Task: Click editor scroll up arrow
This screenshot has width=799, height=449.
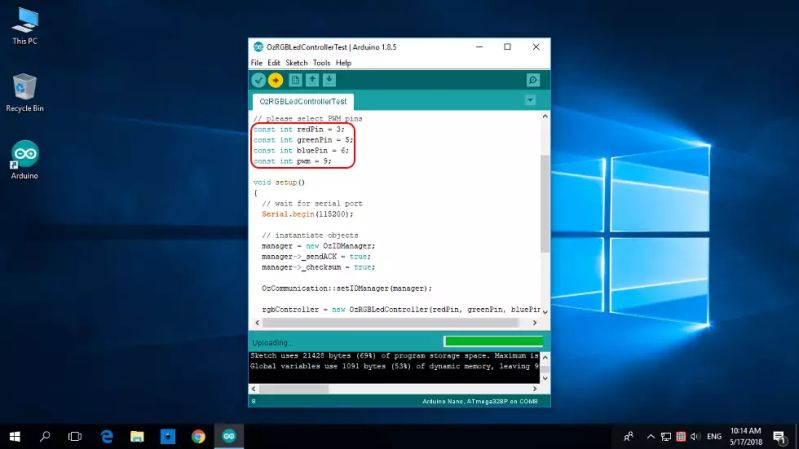Action: click(545, 117)
